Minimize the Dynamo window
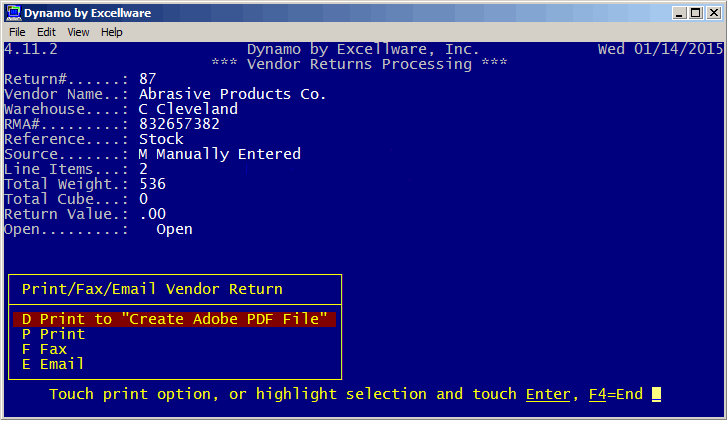Screen dimensions: 728x421 [x=679, y=13]
